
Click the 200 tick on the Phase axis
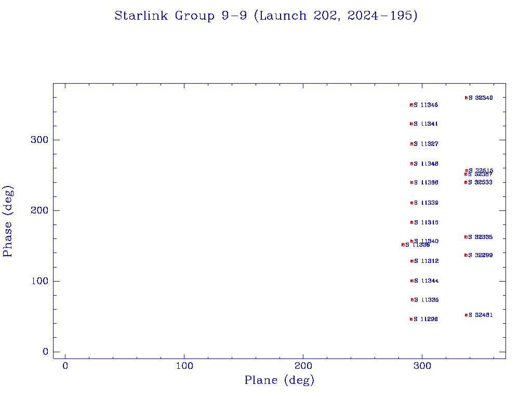pos(39,210)
